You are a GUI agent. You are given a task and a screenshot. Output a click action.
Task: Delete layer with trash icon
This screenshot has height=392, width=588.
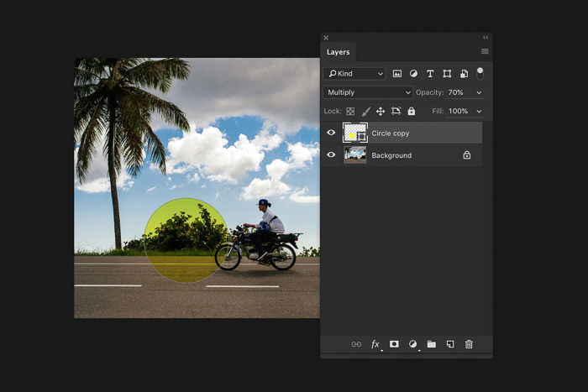(x=469, y=344)
